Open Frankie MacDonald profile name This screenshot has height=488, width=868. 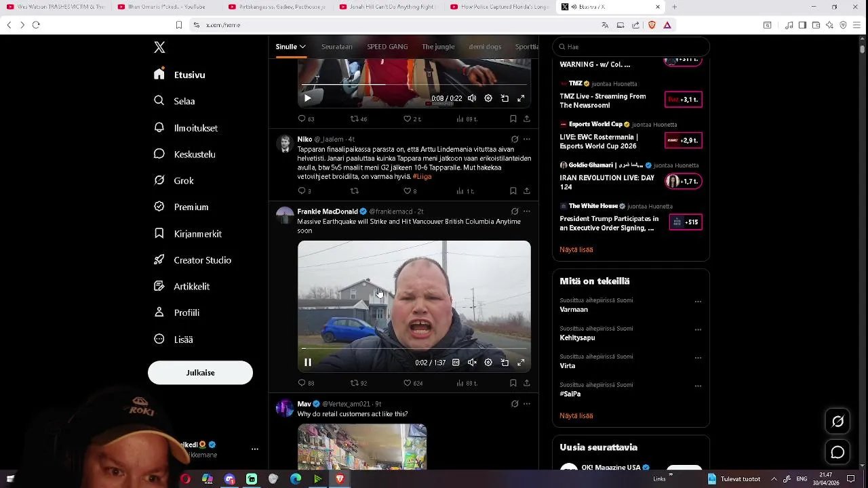[x=327, y=211]
